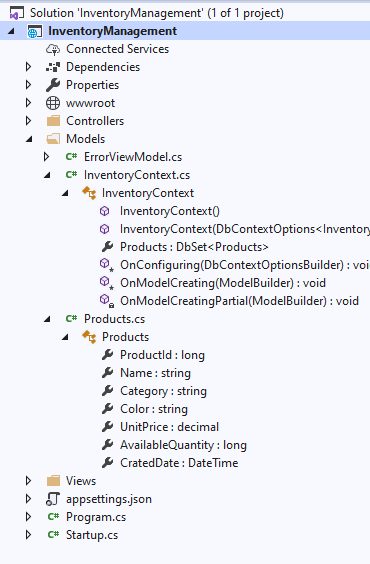Select the OnConfiguring method entry
370x564 pixels.
click(x=245, y=265)
